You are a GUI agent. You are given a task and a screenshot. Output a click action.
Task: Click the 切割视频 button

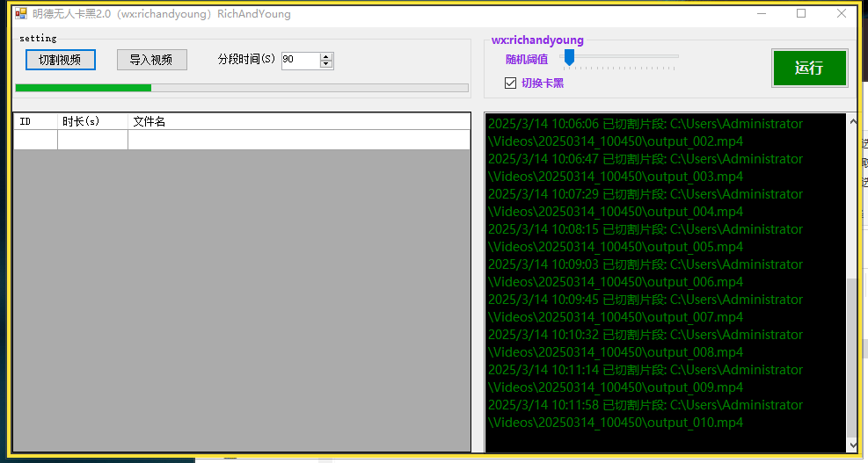[x=60, y=60]
